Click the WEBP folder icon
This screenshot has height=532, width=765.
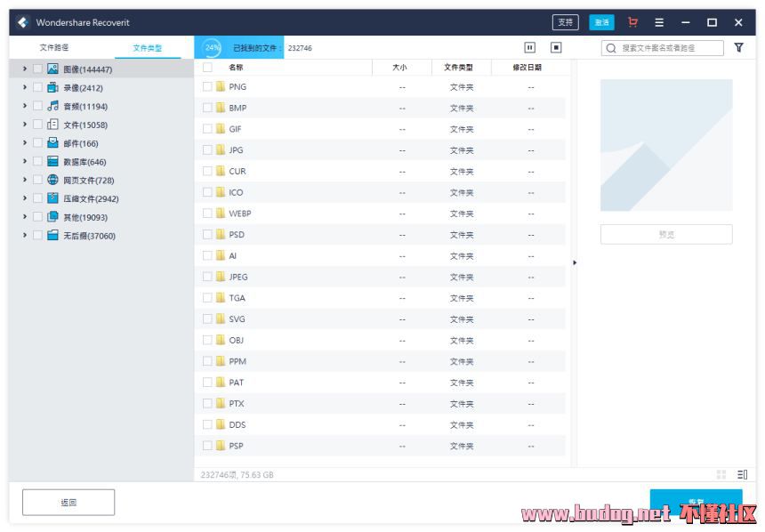pyautogui.click(x=221, y=214)
